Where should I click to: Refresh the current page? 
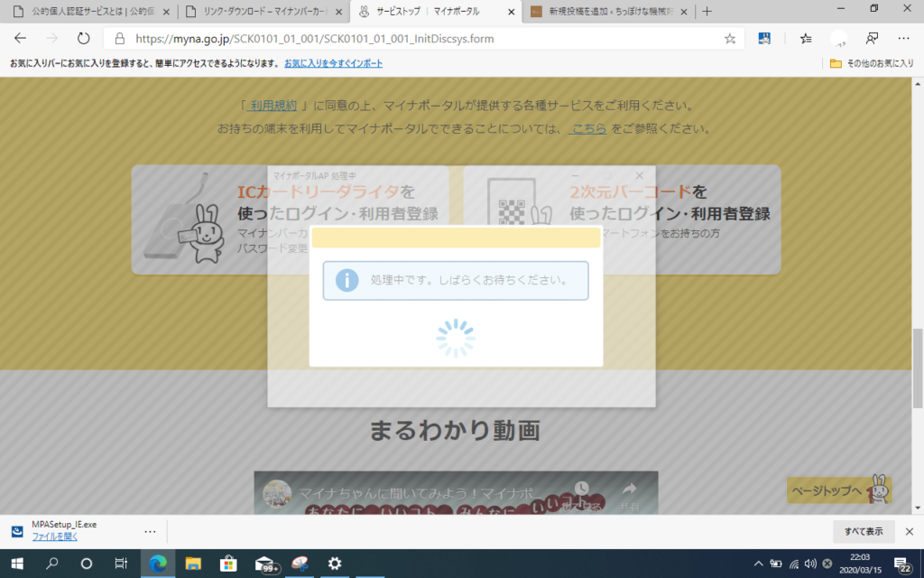pos(84,38)
